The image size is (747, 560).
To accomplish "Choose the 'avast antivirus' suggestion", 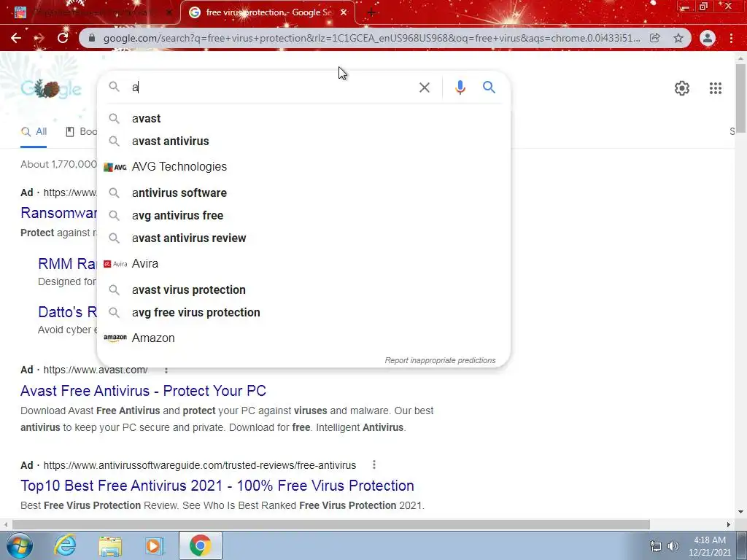I will click(303, 141).
